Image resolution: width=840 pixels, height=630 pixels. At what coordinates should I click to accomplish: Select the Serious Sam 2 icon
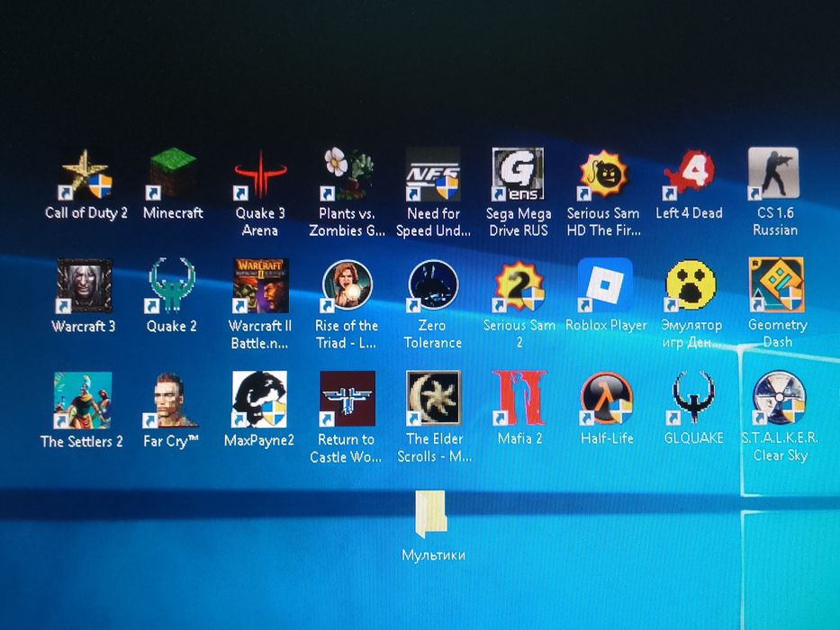519,286
